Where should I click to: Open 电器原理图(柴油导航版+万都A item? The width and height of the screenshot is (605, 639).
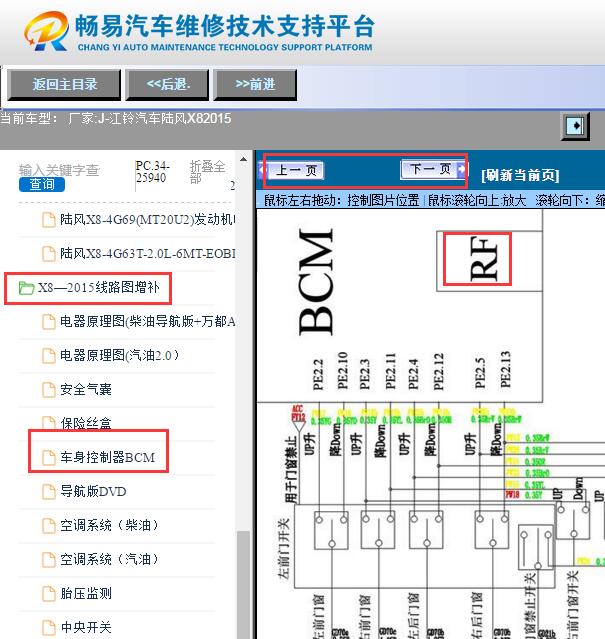coord(148,322)
